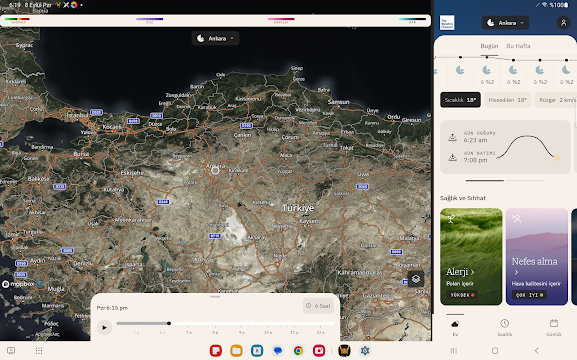
Task: Open the Saatlik hourly tab
Action: [505, 327]
